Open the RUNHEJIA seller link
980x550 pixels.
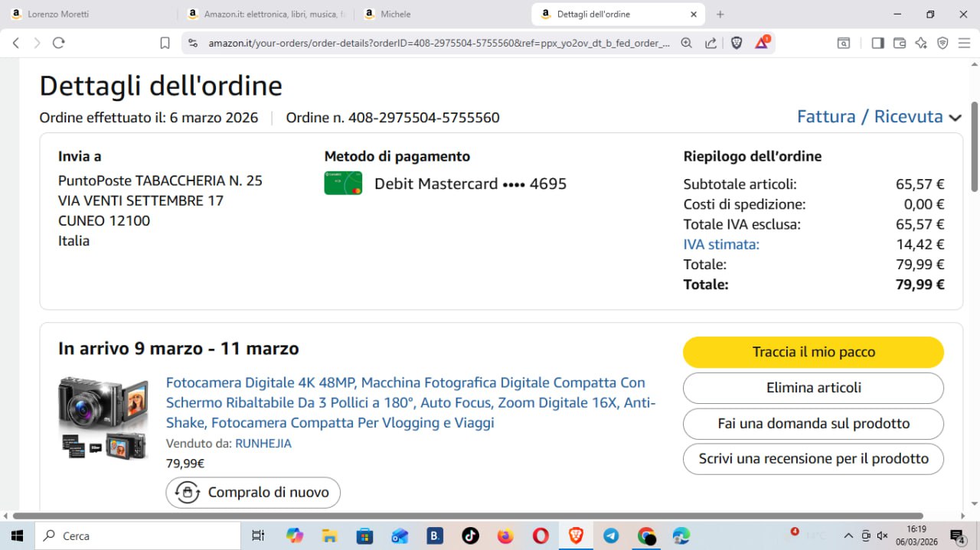tap(263, 443)
